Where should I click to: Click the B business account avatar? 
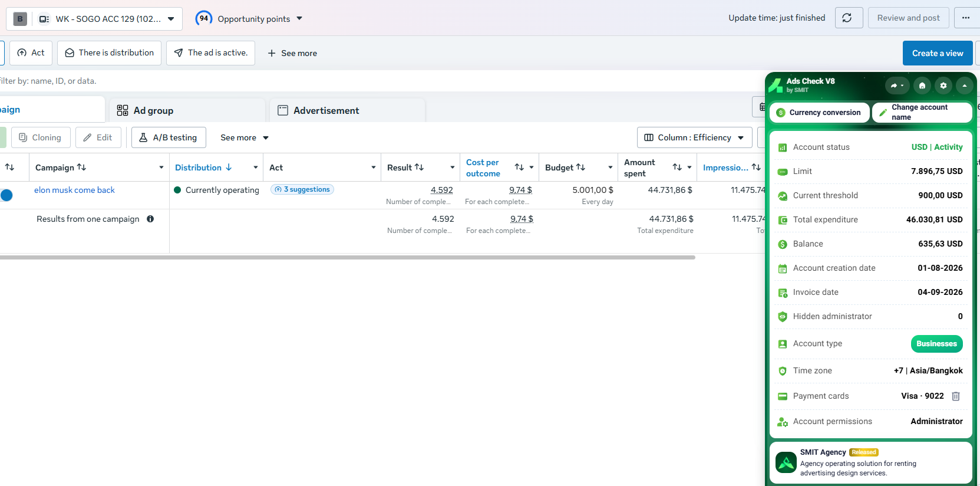point(20,19)
